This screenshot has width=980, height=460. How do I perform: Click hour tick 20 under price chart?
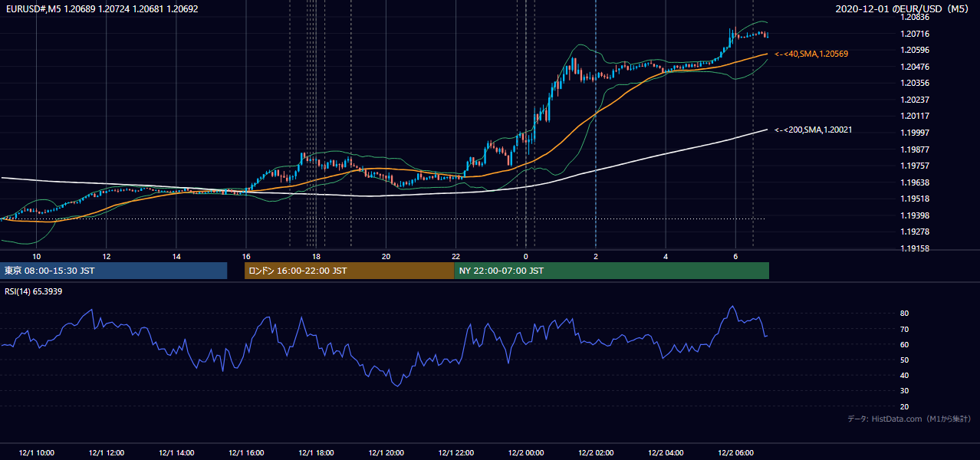[386, 256]
